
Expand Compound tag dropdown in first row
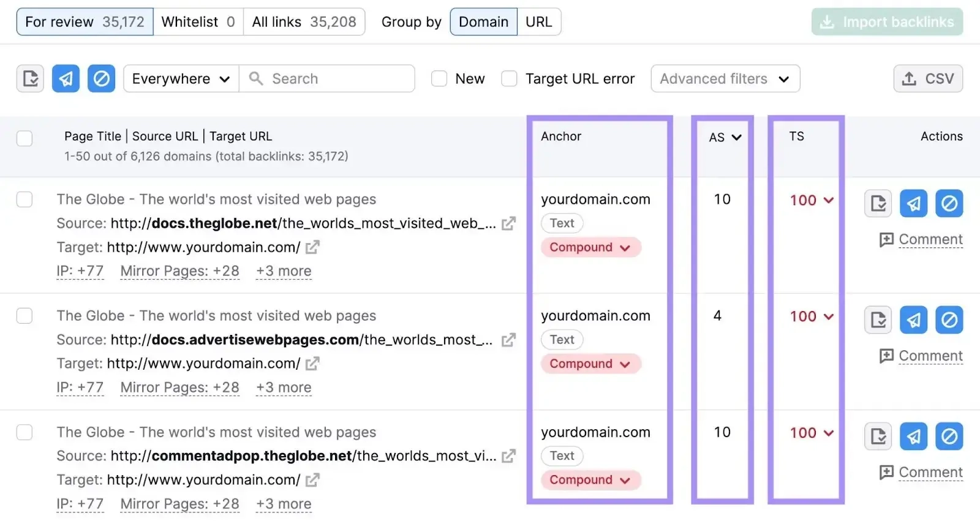[590, 247]
